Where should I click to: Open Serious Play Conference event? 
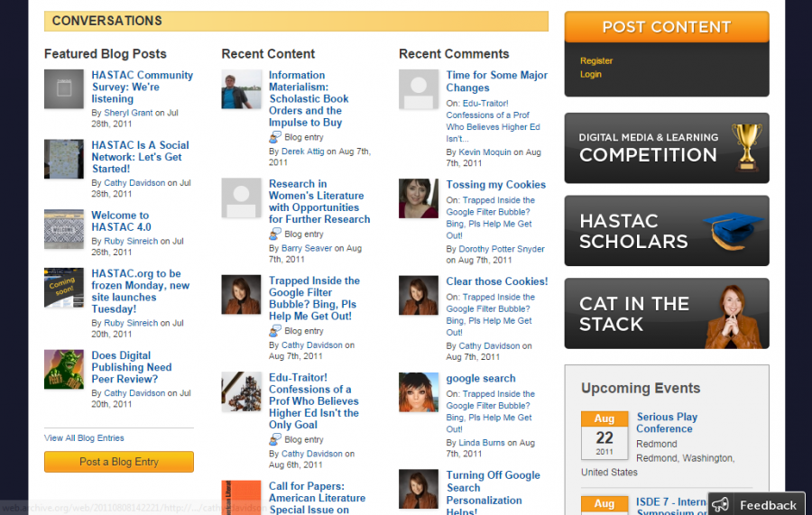(x=667, y=423)
